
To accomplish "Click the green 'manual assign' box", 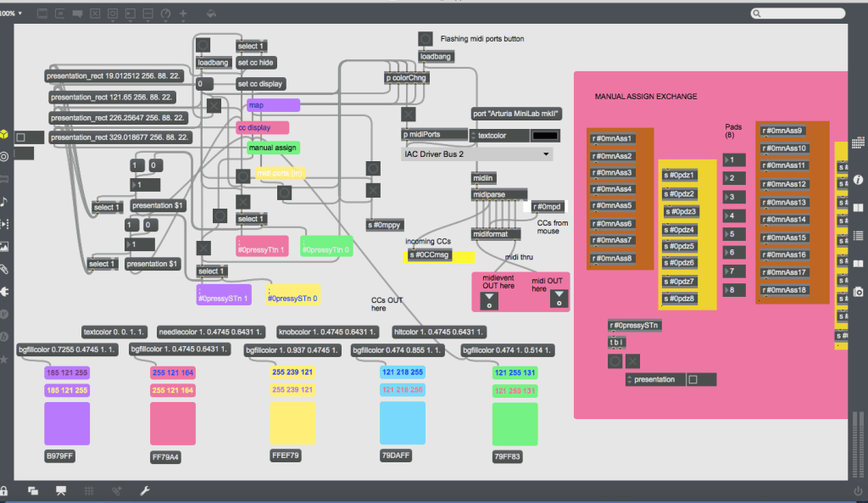I will coord(273,148).
